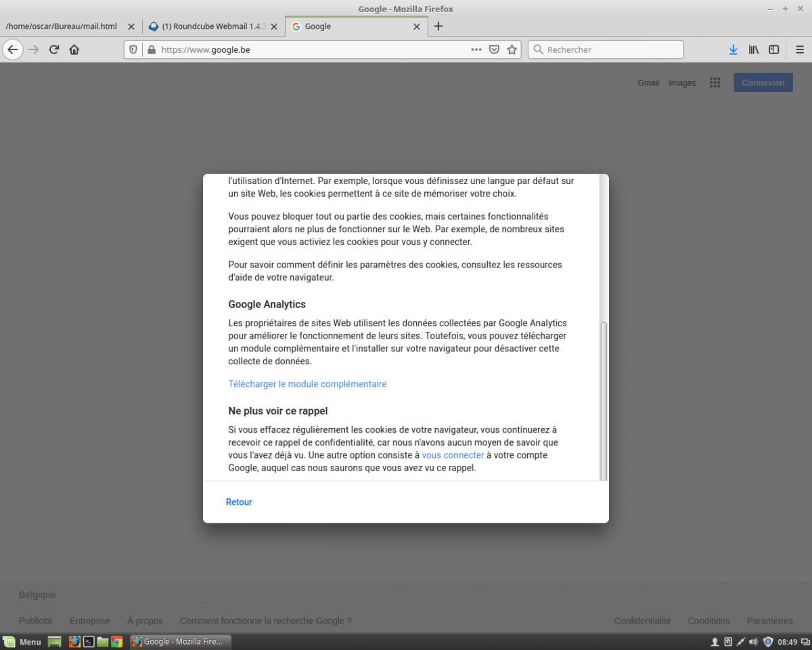Viewport: 812px width, 650px height.
Task: Show site security padlock info
Action: pyautogui.click(x=151, y=49)
